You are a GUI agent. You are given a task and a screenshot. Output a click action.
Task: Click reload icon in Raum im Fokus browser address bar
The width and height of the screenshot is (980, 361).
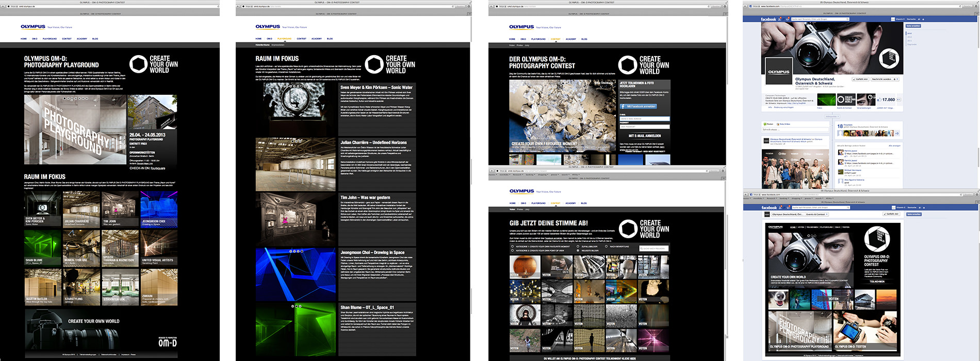[453, 6]
